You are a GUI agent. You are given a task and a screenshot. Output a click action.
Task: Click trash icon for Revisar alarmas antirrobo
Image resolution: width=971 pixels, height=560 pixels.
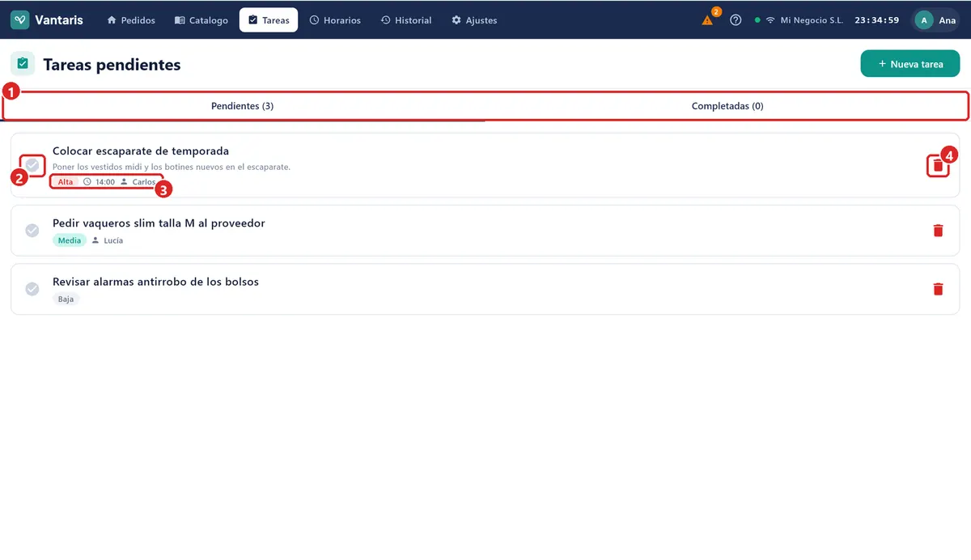pyautogui.click(x=938, y=289)
